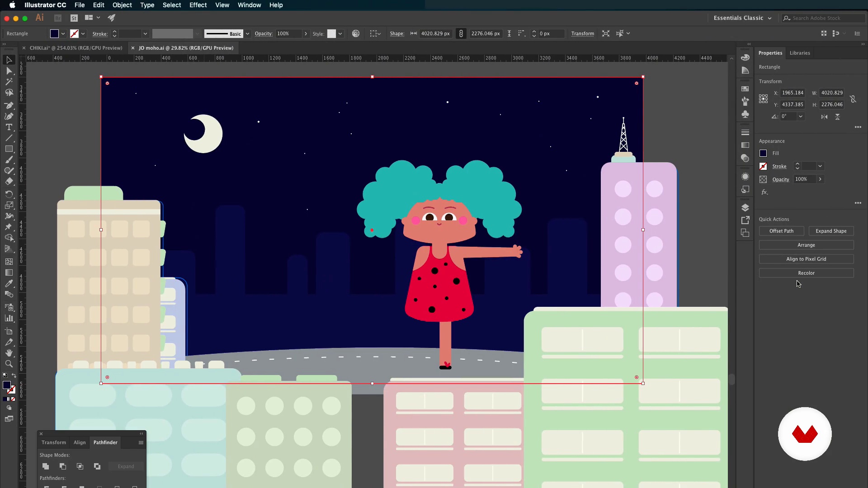
Task: Select the Selection (arrow) tool
Action: coord(9,60)
